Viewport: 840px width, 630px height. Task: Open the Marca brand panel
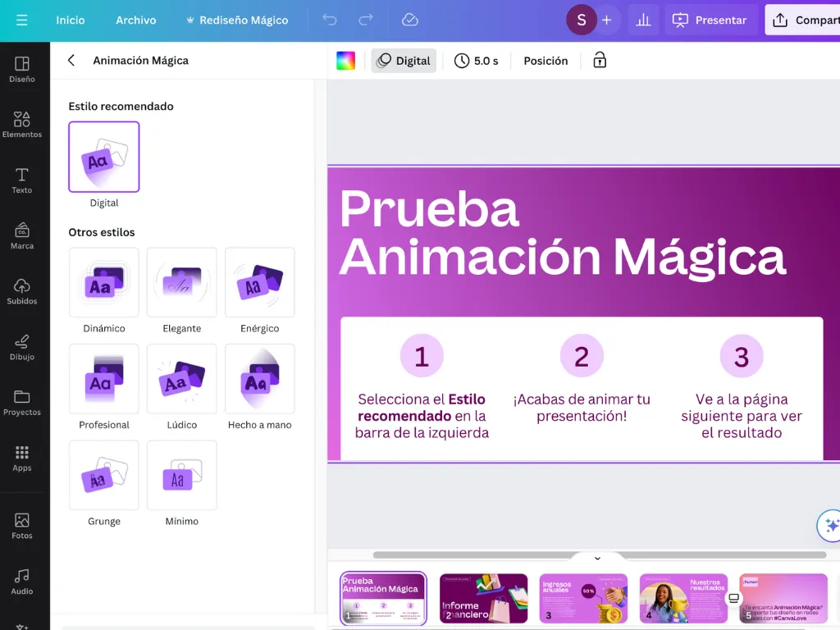point(22,236)
